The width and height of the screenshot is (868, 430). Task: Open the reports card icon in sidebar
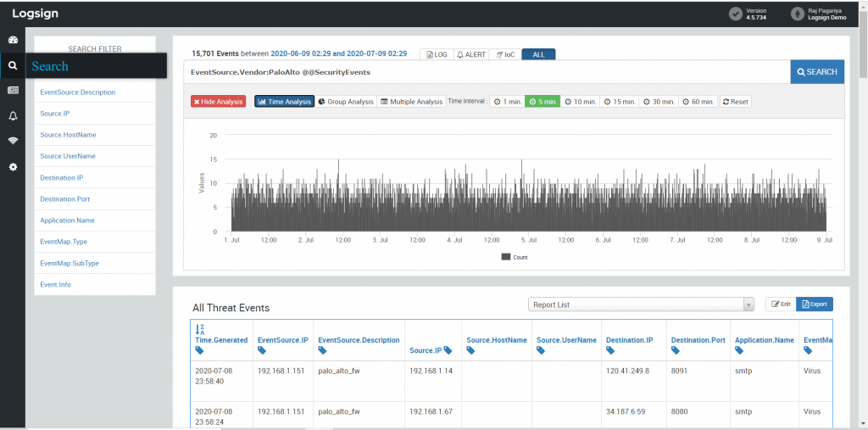13,90
